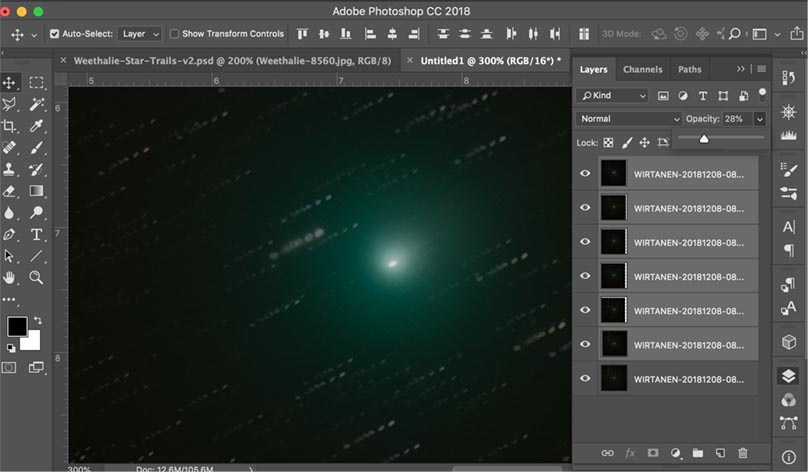Image resolution: width=809 pixels, height=472 pixels.
Task: Select the Eyedropper tool
Action: coord(36,126)
